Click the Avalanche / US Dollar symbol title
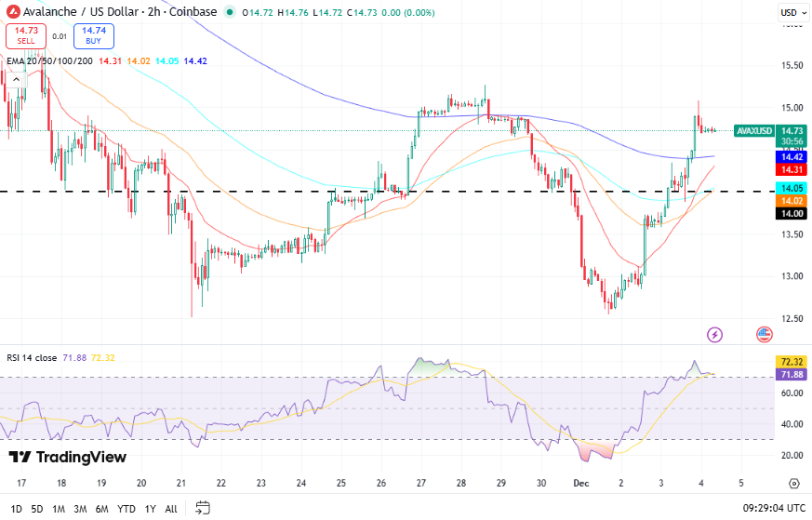The height and width of the screenshot is (520, 812). click(x=120, y=11)
